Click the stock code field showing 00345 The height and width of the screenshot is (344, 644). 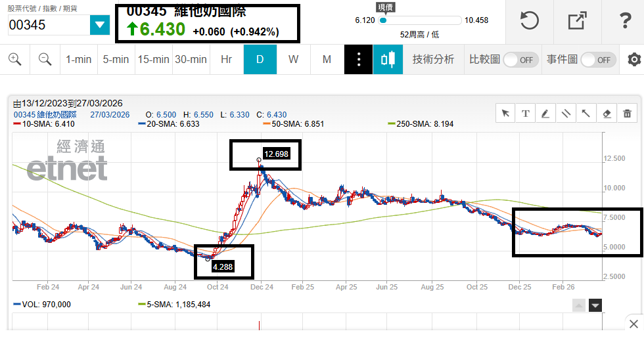point(49,25)
